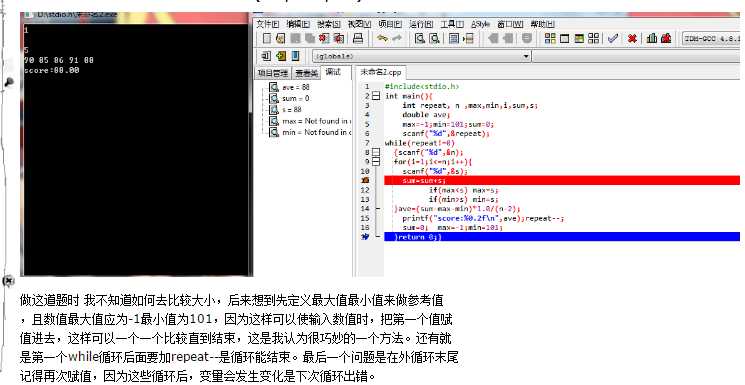Click breakpoint marker on red line 11

[x=365, y=180]
